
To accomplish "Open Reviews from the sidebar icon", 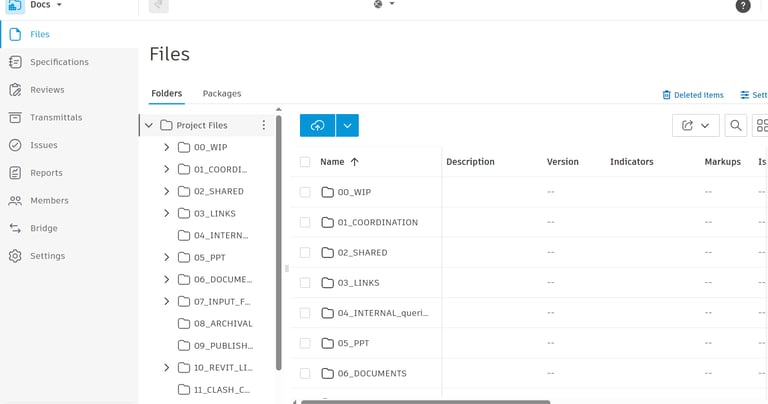I will pos(15,90).
